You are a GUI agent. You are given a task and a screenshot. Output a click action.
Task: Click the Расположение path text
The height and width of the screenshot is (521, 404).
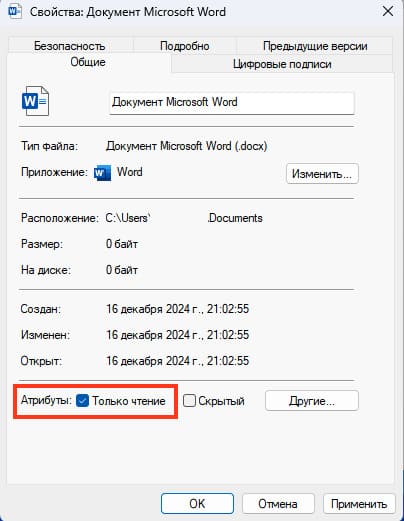pos(184,218)
